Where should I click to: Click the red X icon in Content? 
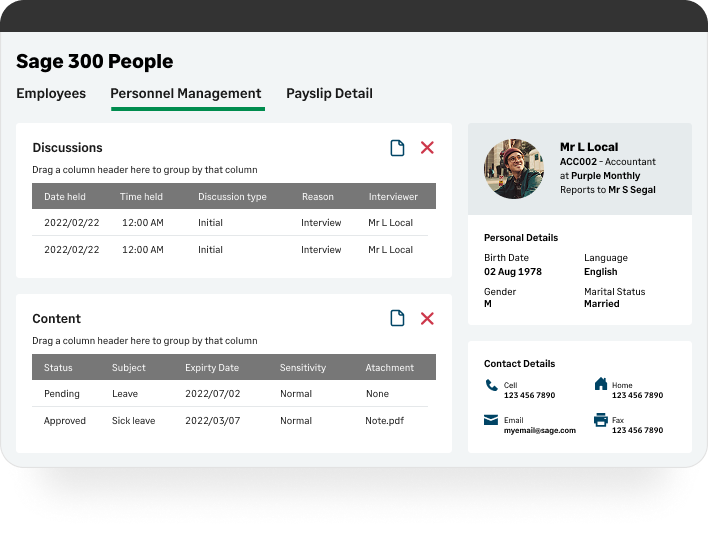click(x=427, y=318)
